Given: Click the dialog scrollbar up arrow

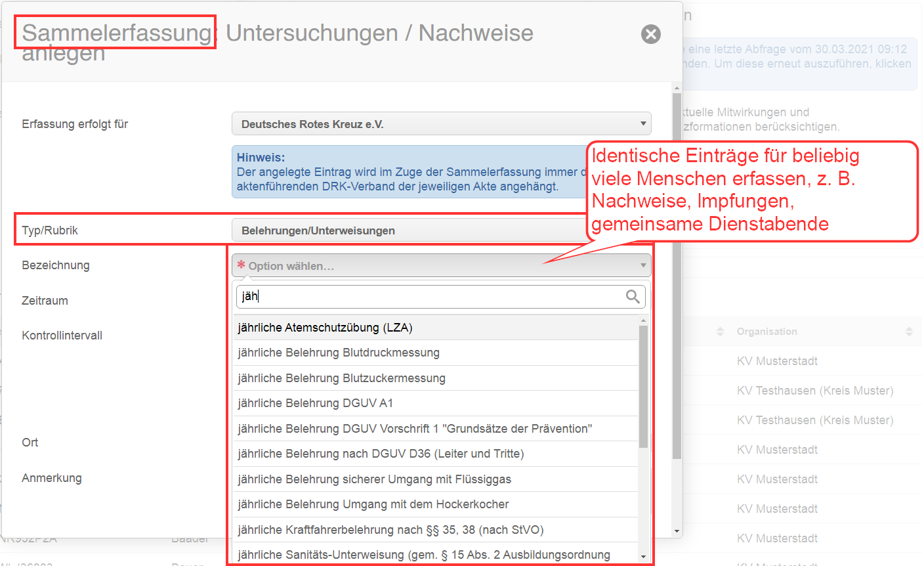Looking at the screenshot, I should pyautogui.click(x=677, y=87).
